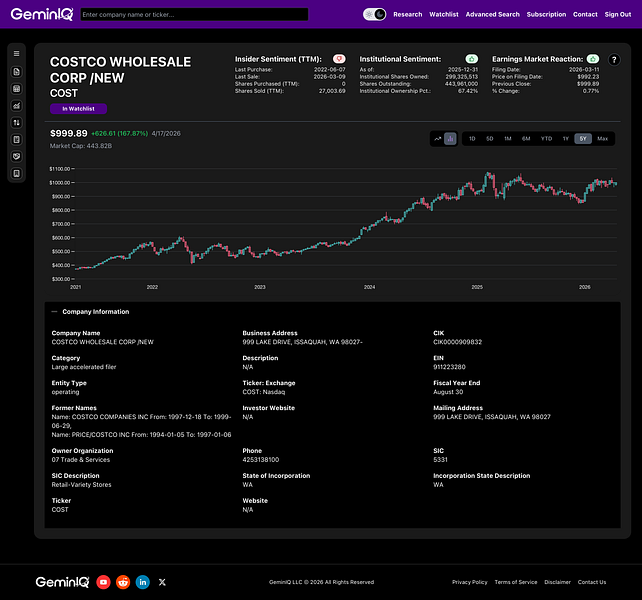Click the +626.61 (167.87%) price change

119,134
